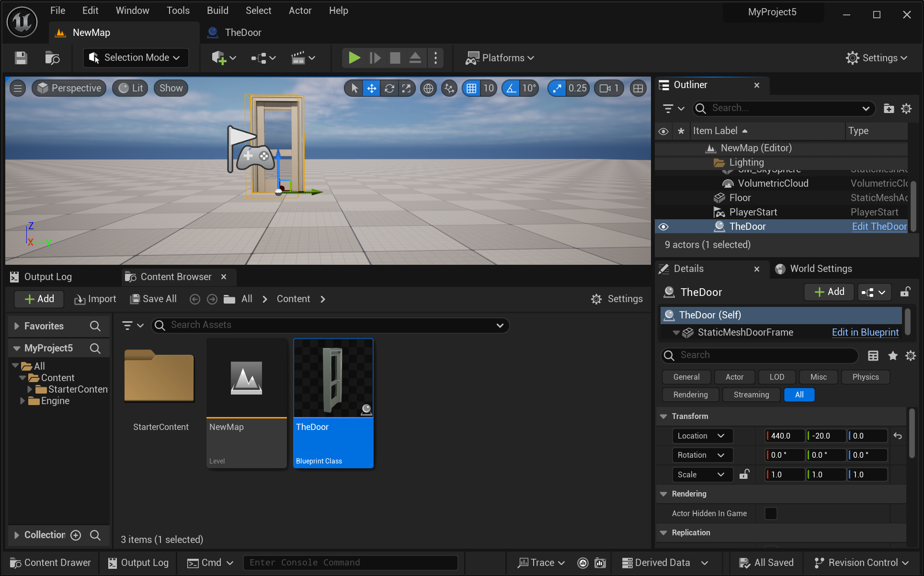The width and height of the screenshot is (924, 576).
Task: Open the Content Browser toolbar icon
Action: 52,58
